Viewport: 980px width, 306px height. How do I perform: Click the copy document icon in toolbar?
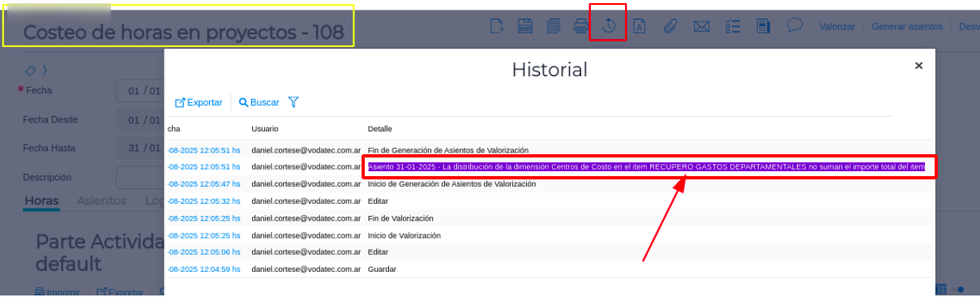pyautogui.click(x=554, y=26)
